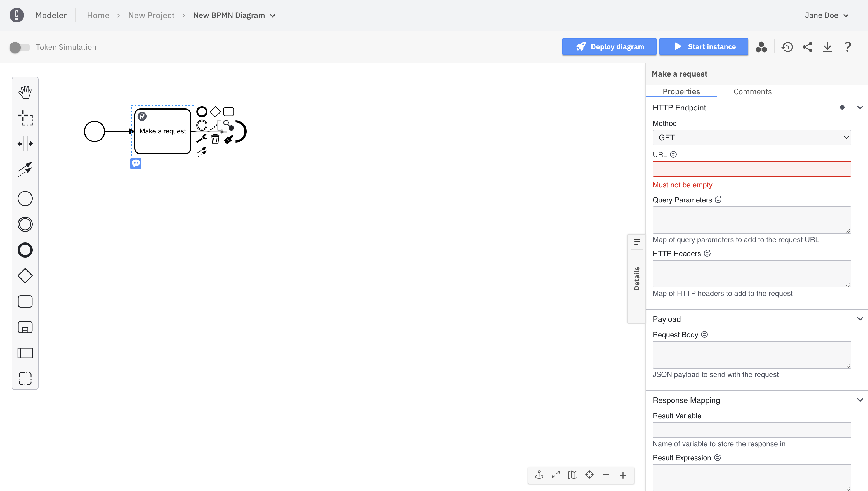This screenshot has width=868, height=491.
Task: Open the Method GET dropdown
Action: [751, 138]
